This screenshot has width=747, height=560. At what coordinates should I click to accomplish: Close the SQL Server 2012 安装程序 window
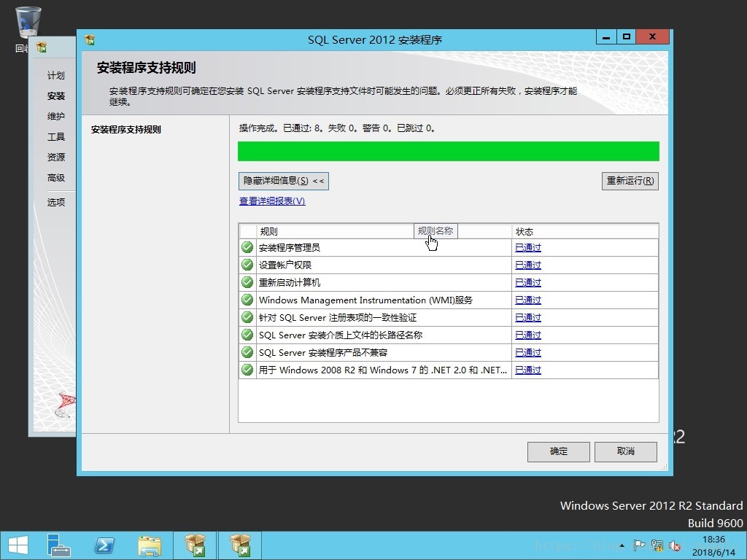click(x=652, y=37)
